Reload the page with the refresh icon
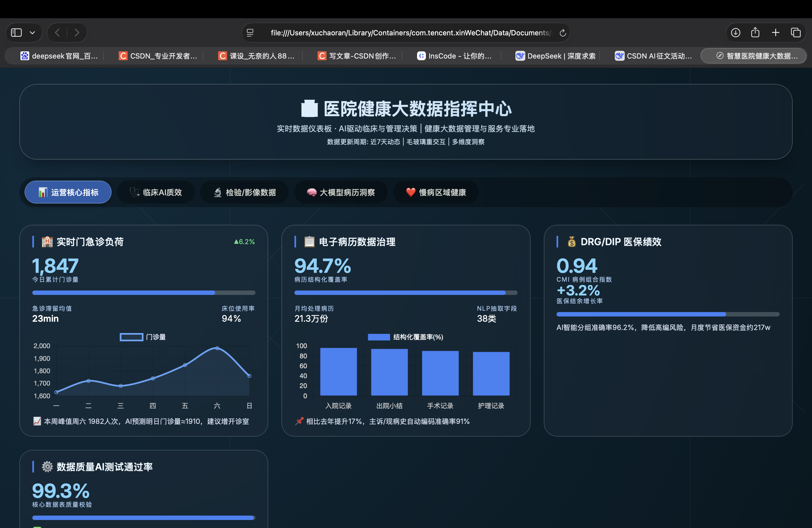812x528 pixels. coord(563,33)
